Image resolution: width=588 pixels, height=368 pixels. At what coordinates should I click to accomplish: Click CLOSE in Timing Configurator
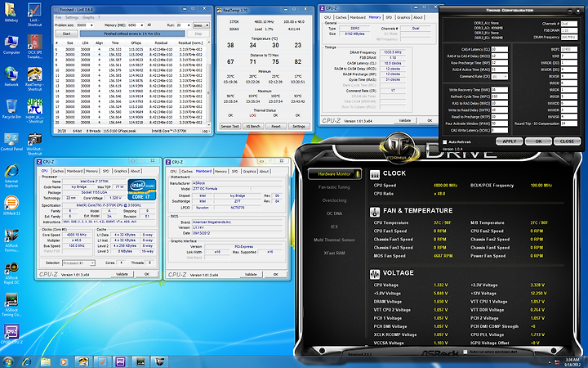[567, 141]
